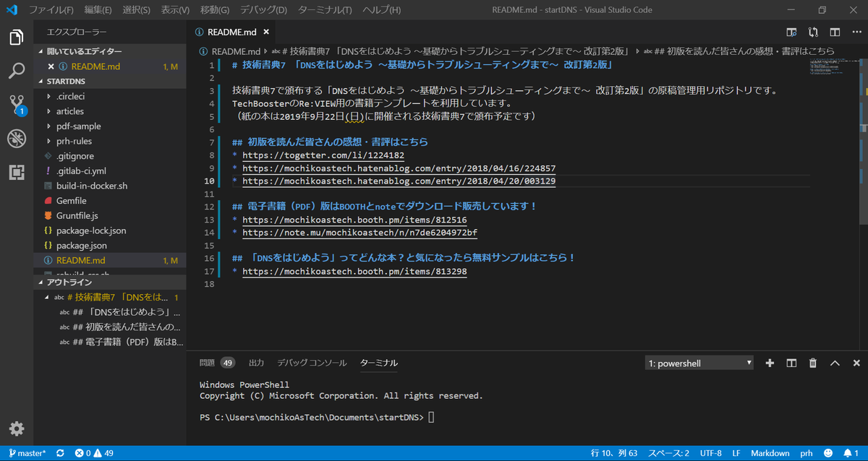Viewport: 868px width, 461px height.
Task: Open Markdown preview to the side
Action: click(792, 33)
